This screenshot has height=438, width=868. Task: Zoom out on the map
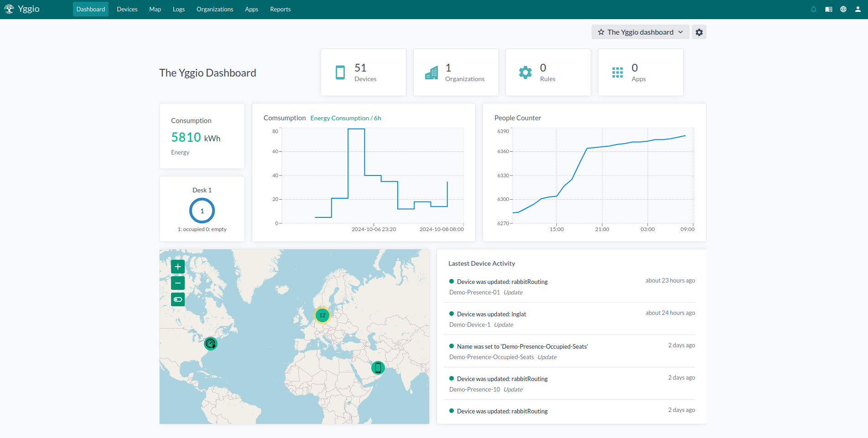click(x=178, y=283)
